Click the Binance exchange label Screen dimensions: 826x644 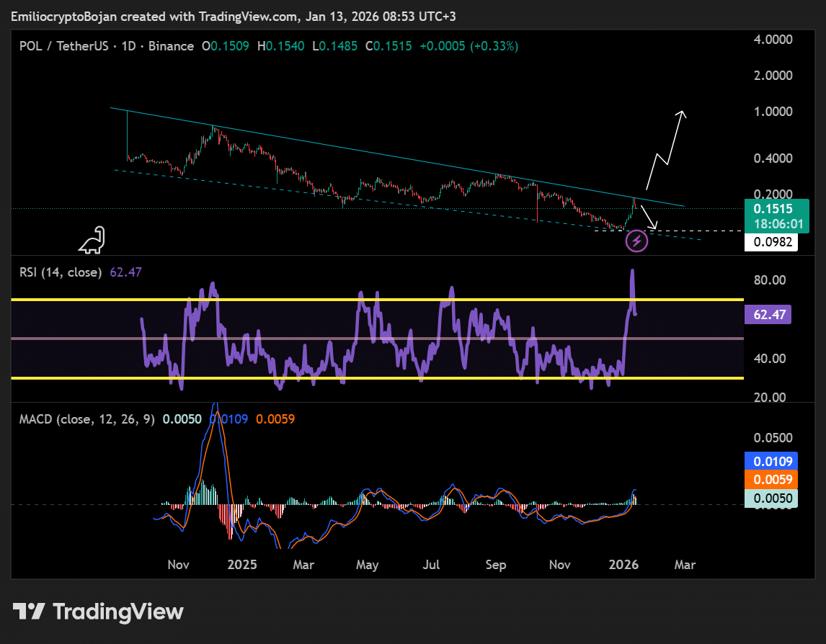(171, 46)
